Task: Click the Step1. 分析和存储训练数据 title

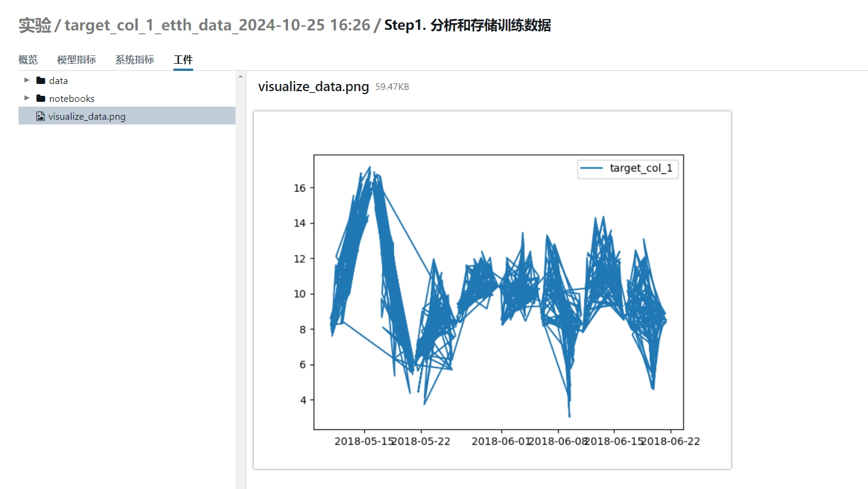Action: pos(467,25)
